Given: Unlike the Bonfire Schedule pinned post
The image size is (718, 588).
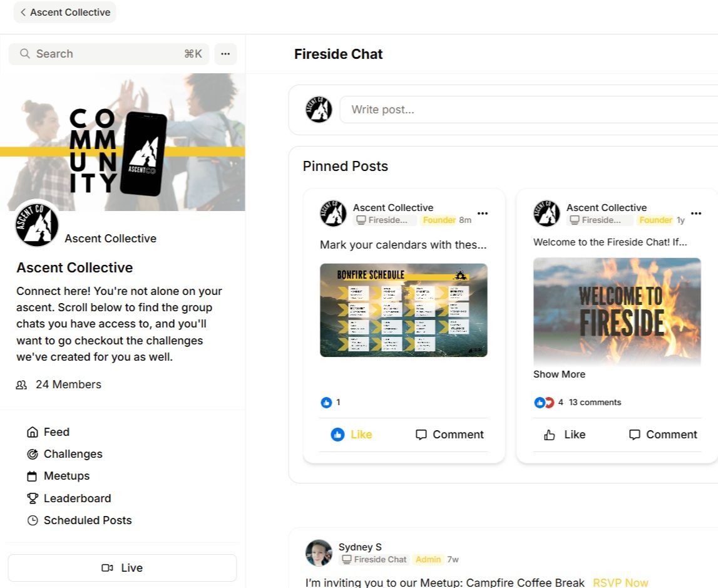Looking at the screenshot, I should tap(352, 435).
